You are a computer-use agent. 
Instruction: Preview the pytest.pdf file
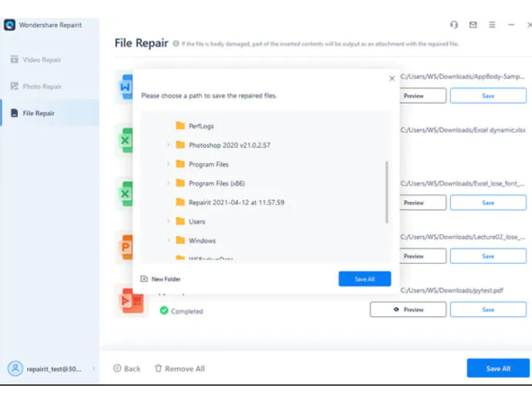pyautogui.click(x=408, y=309)
